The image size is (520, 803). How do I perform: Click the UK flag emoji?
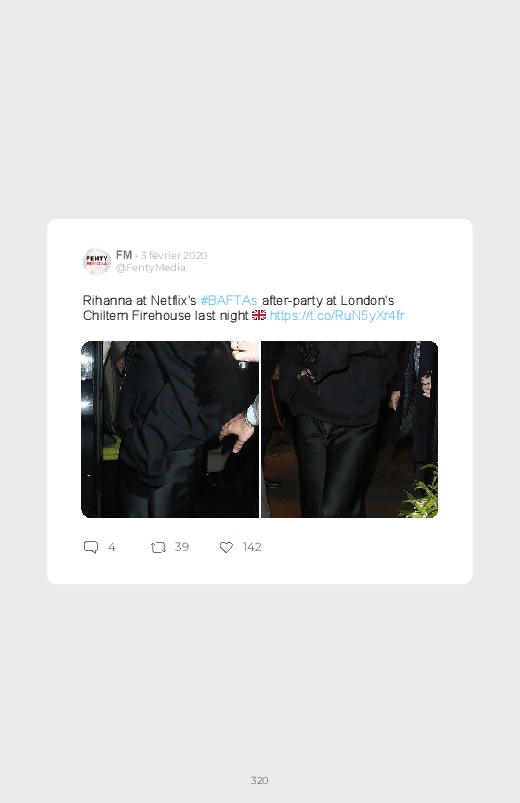coord(259,315)
